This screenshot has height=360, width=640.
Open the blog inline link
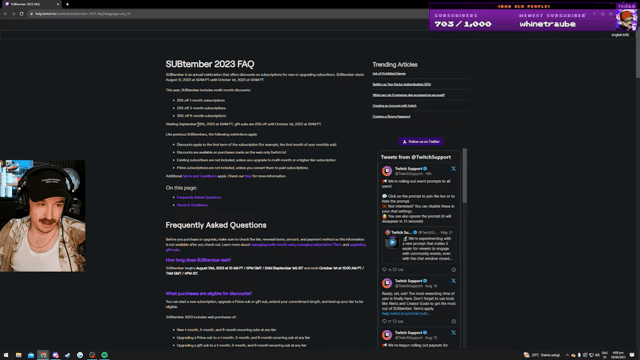[x=248, y=176]
